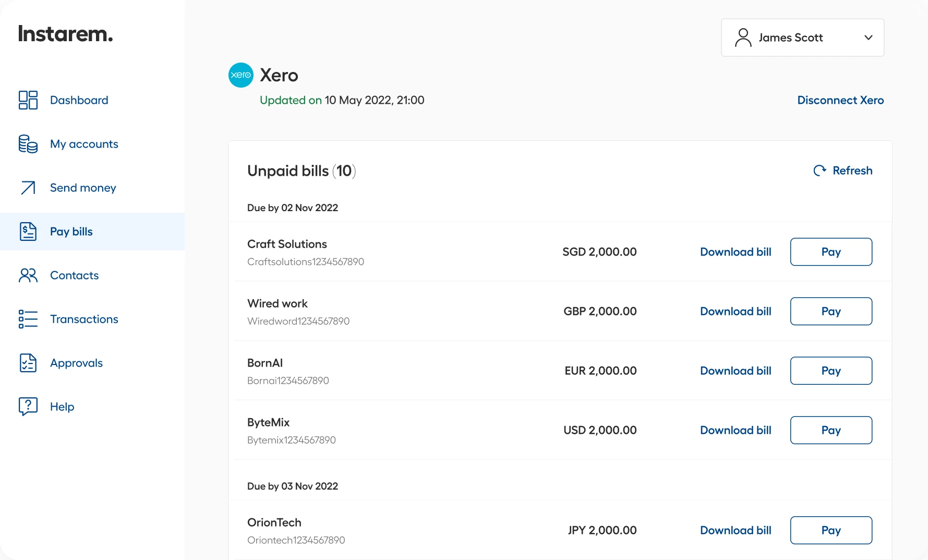Expand the James Scott account dropdown

(869, 37)
